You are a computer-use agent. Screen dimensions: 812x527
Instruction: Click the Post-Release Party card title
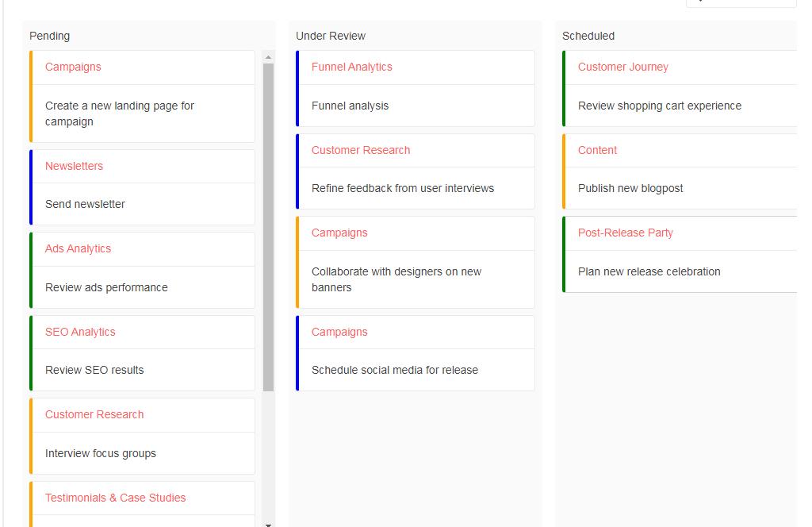[x=625, y=233]
